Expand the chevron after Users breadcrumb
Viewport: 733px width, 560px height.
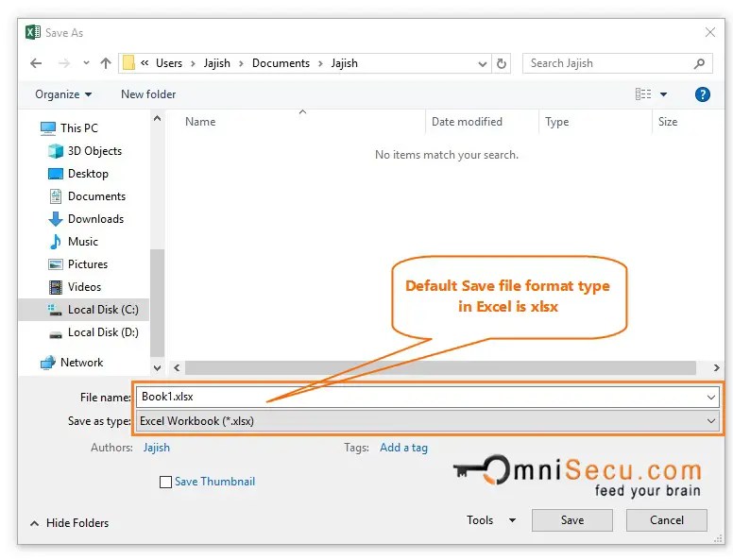click(193, 63)
